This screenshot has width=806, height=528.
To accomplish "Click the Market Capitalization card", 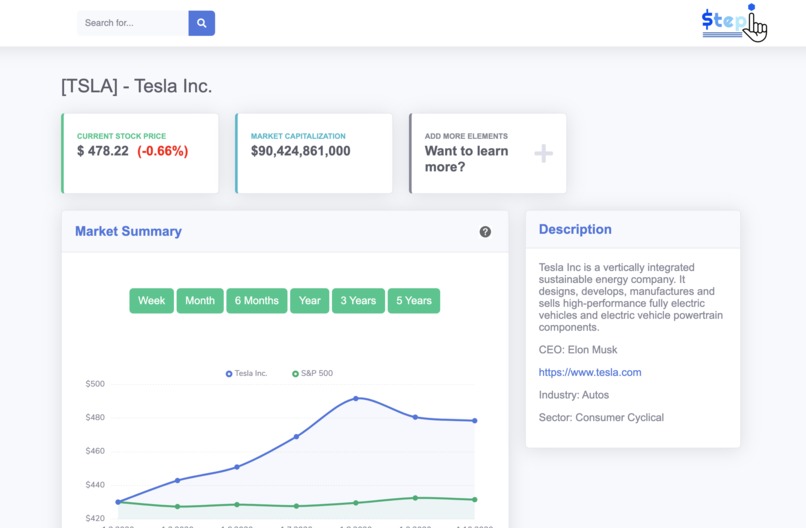I will [314, 153].
